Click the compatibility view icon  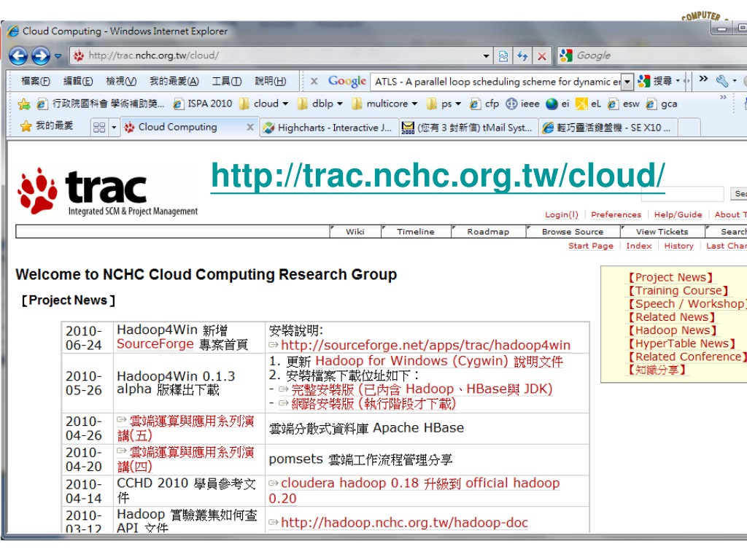point(503,55)
